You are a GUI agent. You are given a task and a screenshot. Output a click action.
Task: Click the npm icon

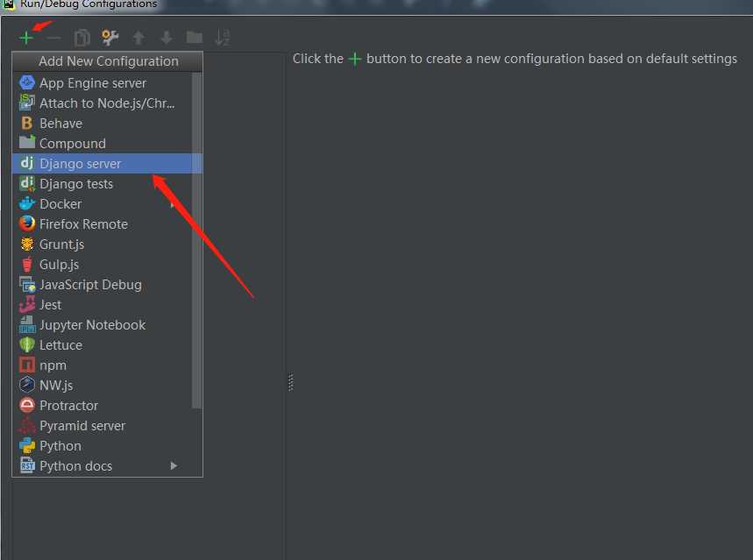point(27,365)
